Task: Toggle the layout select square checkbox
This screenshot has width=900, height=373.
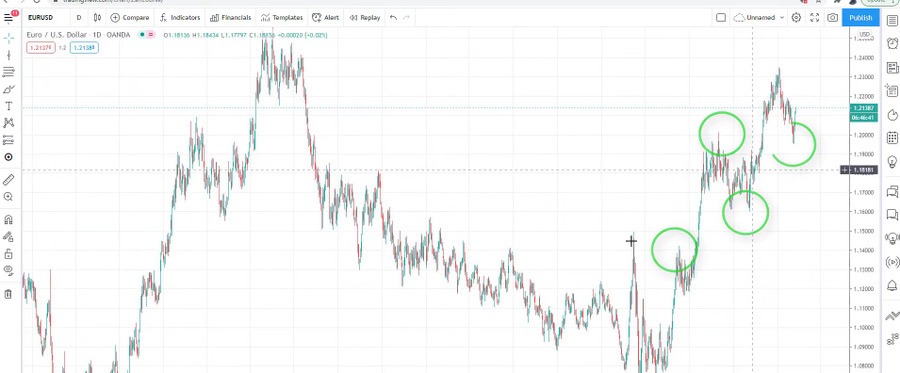Action: pos(721,18)
